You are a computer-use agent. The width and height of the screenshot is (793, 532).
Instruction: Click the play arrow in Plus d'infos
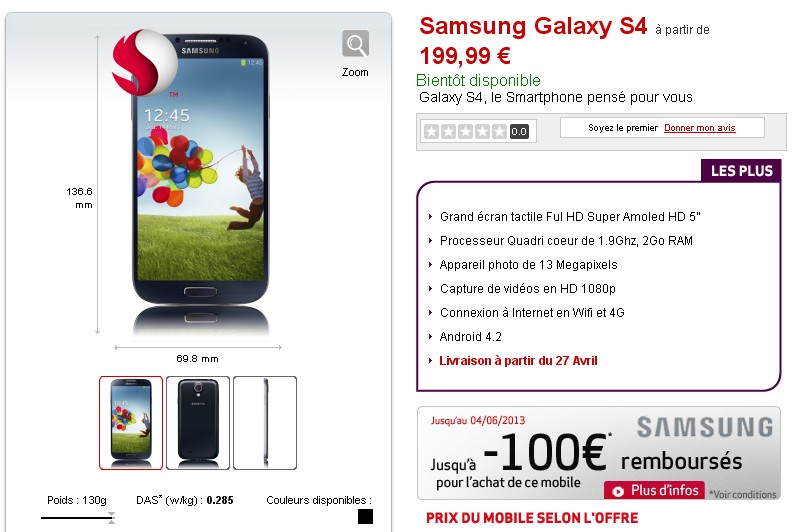pos(618,491)
